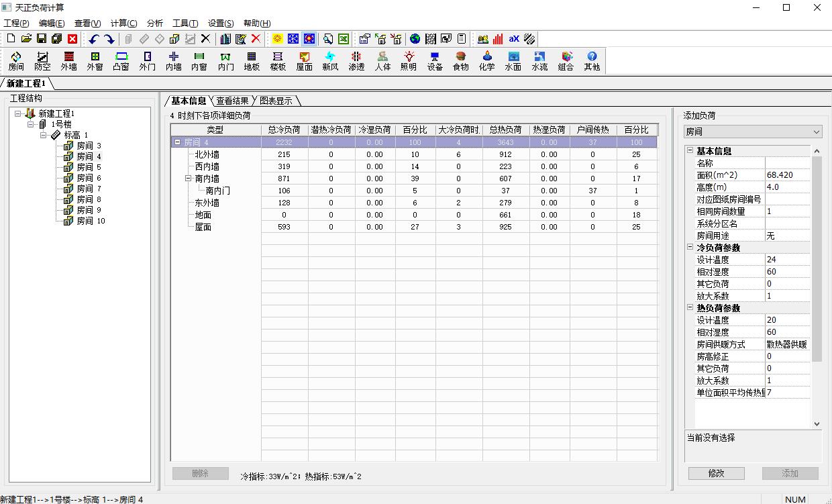Viewport: 832px width, 504px height.
Task: Add a 屋面 (roof) load element
Action: click(304, 60)
